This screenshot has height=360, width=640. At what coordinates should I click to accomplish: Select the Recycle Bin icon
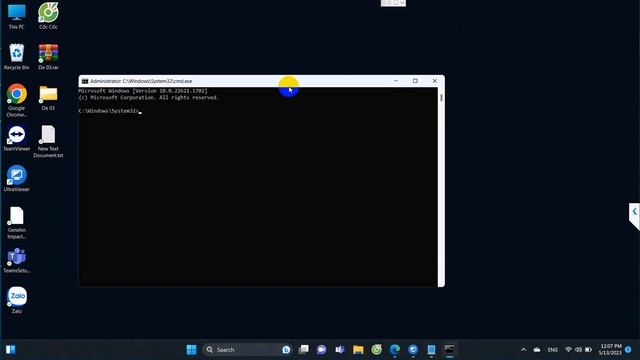click(16, 57)
